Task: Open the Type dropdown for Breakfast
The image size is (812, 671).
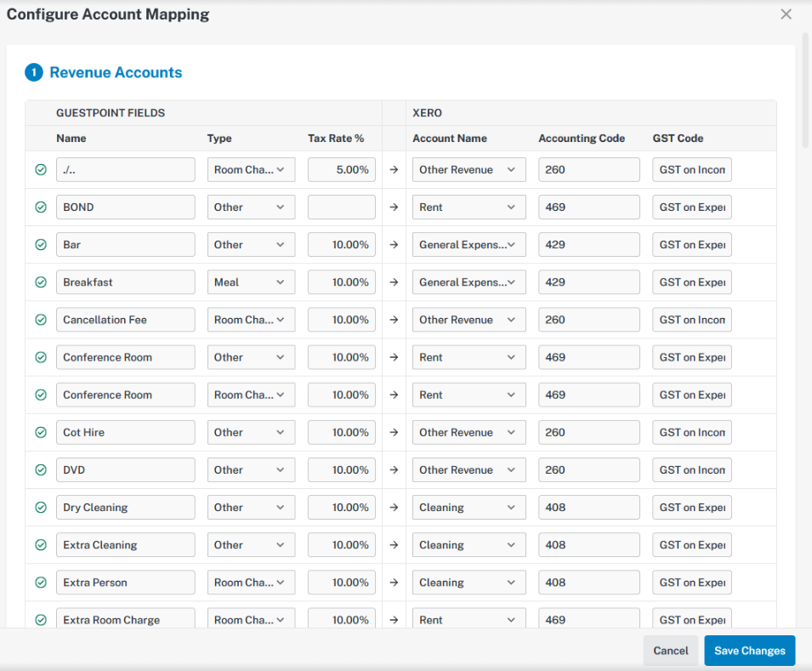Action: (x=251, y=282)
